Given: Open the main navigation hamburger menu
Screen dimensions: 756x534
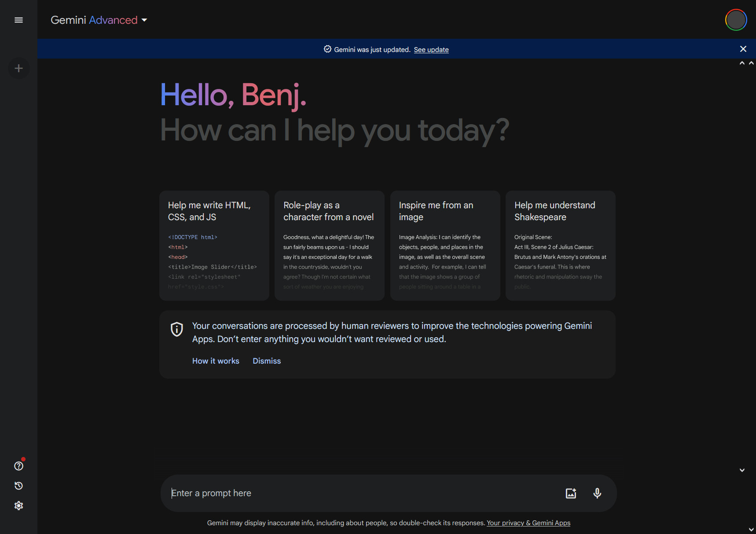Looking at the screenshot, I should [18, 20].
